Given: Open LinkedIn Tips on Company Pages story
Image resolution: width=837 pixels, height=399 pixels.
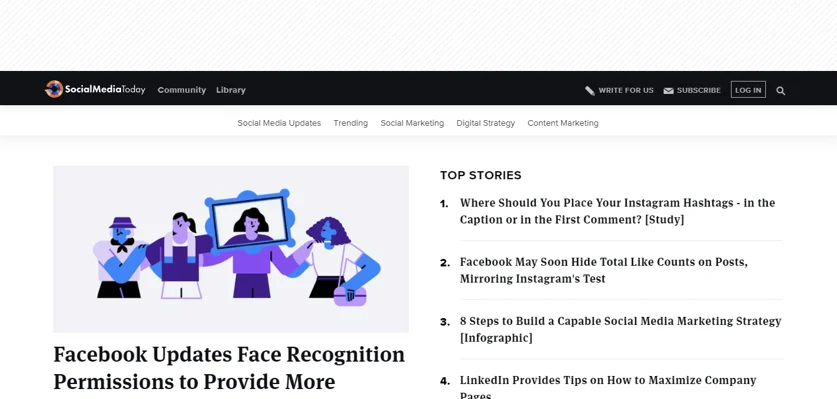Looking at the screenshot, I should [x=608, y=387].
